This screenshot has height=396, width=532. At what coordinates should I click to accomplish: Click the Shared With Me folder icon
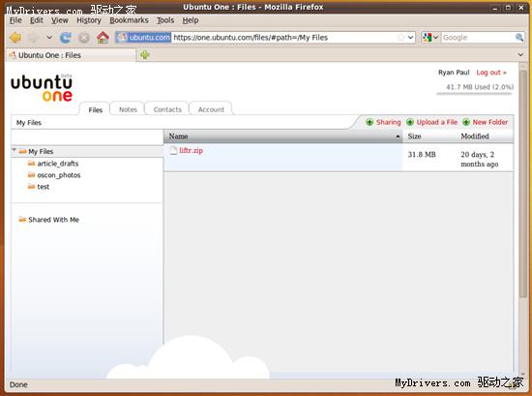22,219
